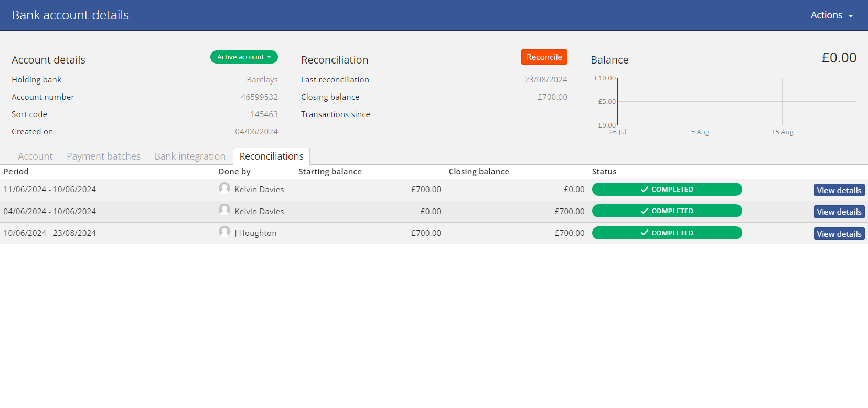868x408 pixels.
Task: Click Kelvin Davies avatar in 11/06/2024 row
Action: click(x=224, y=189)
